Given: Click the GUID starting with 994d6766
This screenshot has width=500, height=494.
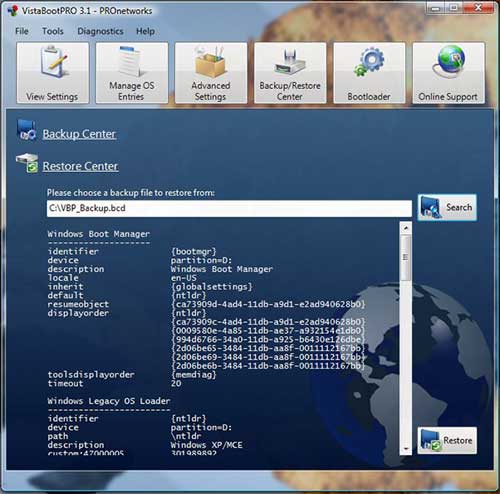Looking at the screenshot, I should (268, 339).
